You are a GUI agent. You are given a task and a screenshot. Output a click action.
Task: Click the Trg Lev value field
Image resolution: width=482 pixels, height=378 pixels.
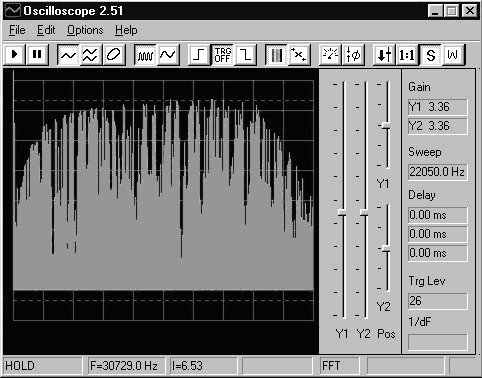point(437,301)
